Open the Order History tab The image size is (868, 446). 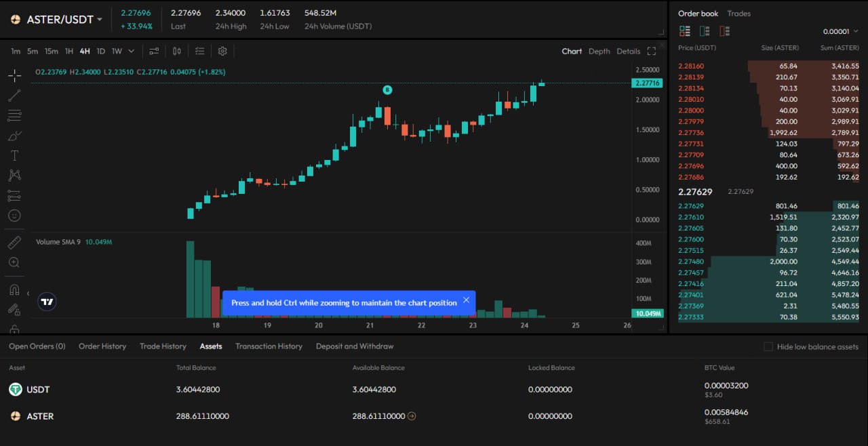[102, 346]
